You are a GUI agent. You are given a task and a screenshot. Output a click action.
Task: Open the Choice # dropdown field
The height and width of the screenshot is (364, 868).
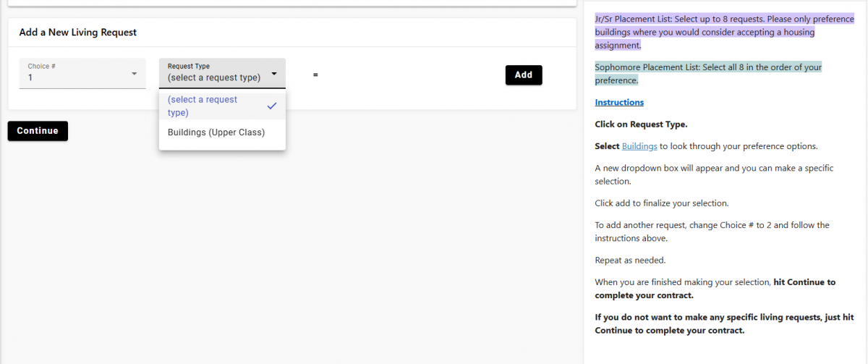(82, 73)
